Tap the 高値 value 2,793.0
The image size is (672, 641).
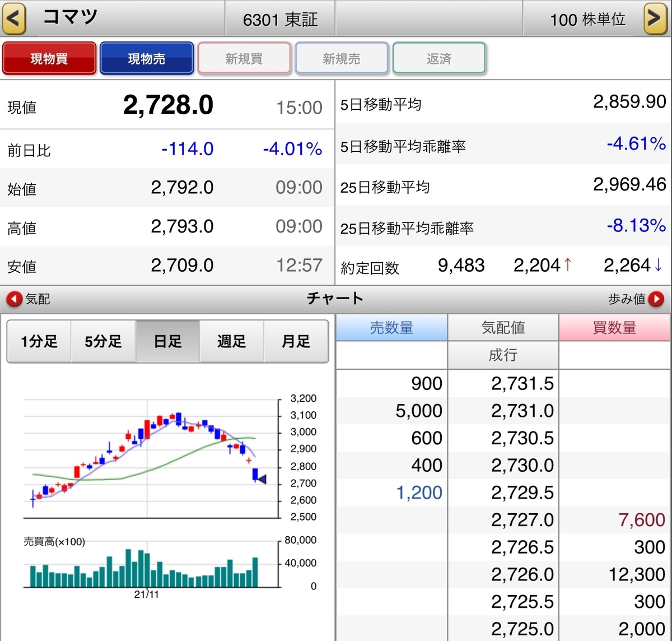182,226
